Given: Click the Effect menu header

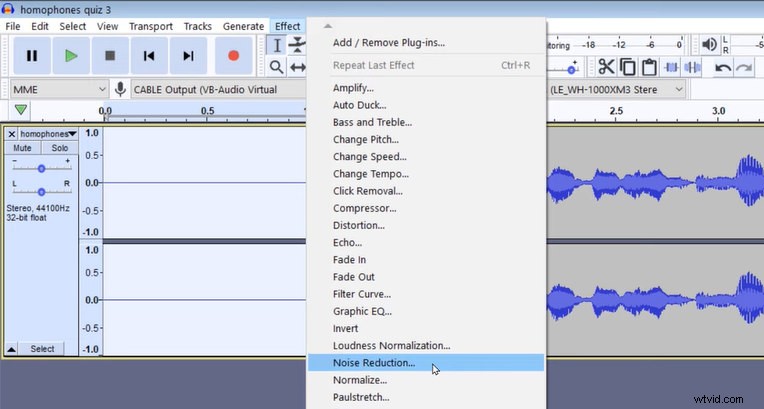Looking at the screenshot, I should (x=287, y=26).
